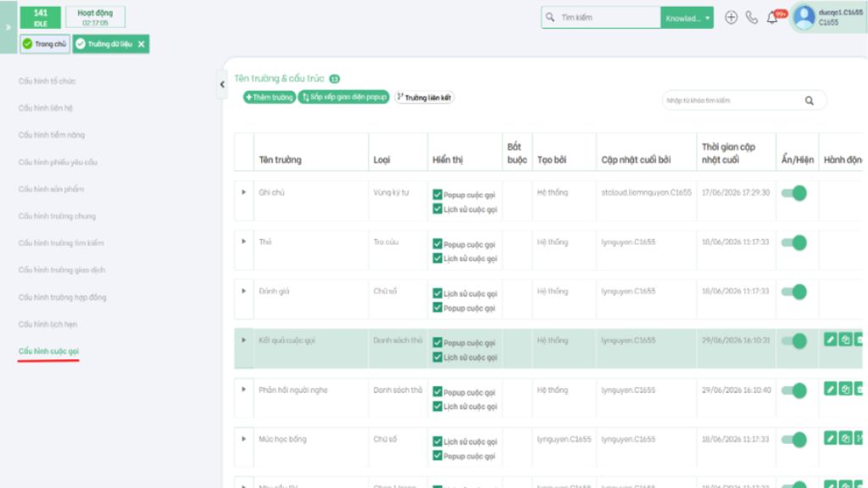
Task: Click the plus circle add icon
Action: pos(731,18)
